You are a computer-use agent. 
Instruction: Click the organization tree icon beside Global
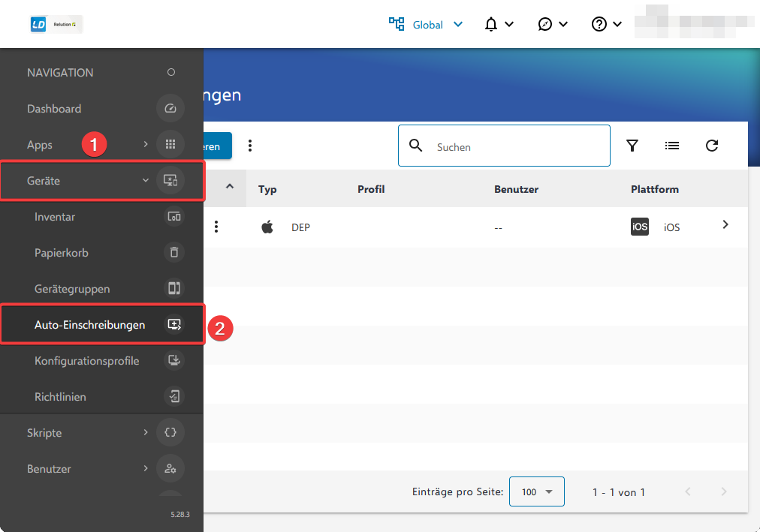coord(397,24)
